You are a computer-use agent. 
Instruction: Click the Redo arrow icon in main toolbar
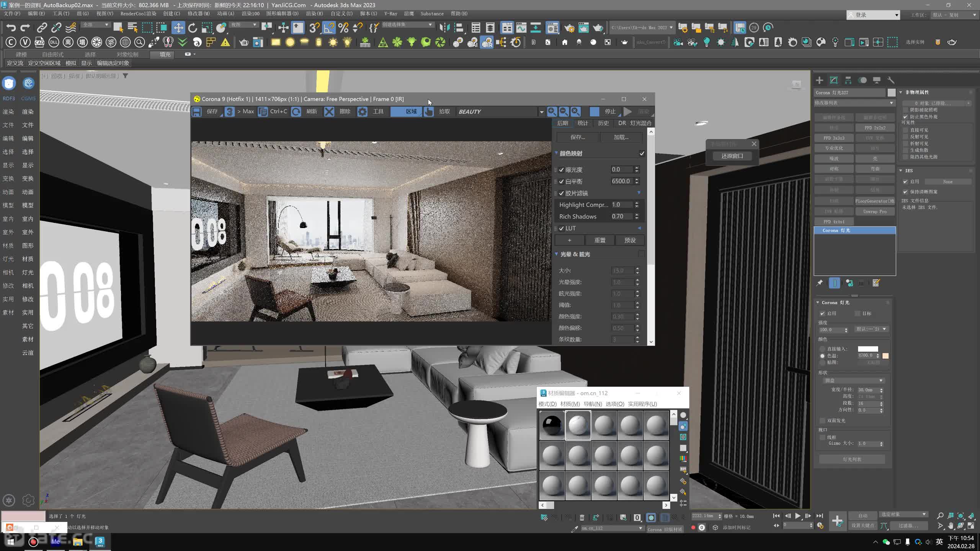click(x=25, y=28)
